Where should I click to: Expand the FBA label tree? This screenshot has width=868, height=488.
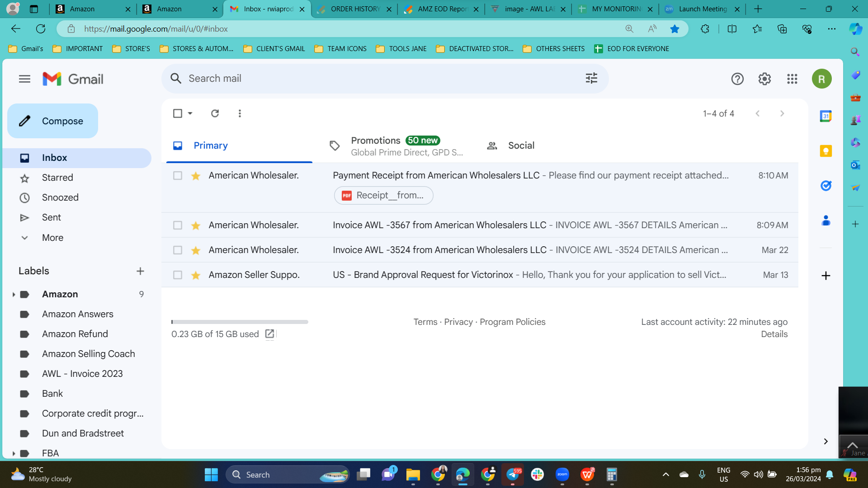point(14,453)
